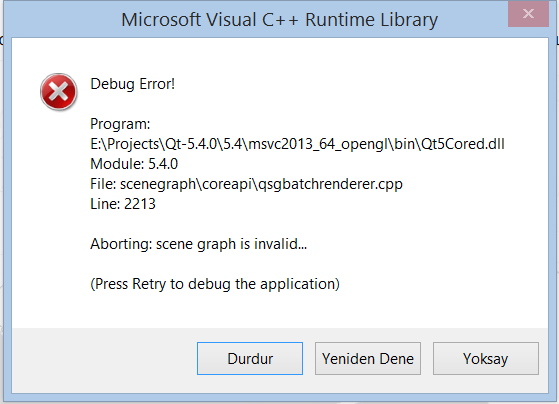Click the Microsoft Visual C++ Runtime Library title
559x404 pixels.
(280, 20)
